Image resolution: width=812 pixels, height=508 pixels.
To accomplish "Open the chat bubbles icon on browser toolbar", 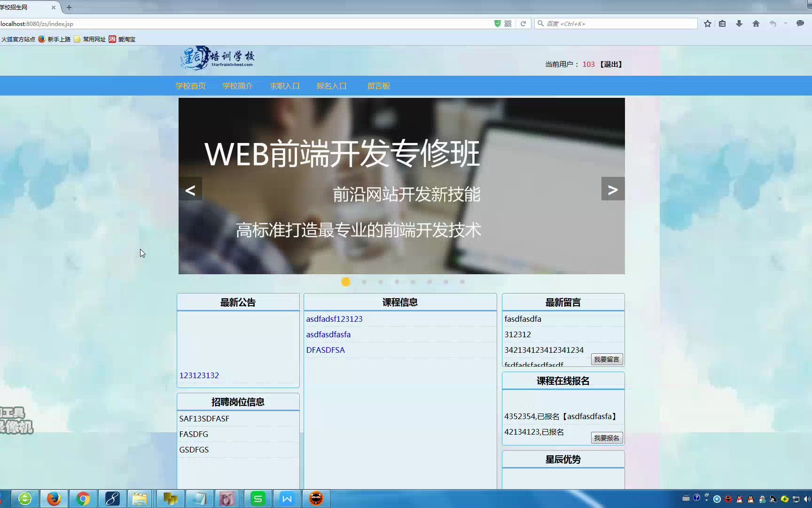I will (800, 23).
